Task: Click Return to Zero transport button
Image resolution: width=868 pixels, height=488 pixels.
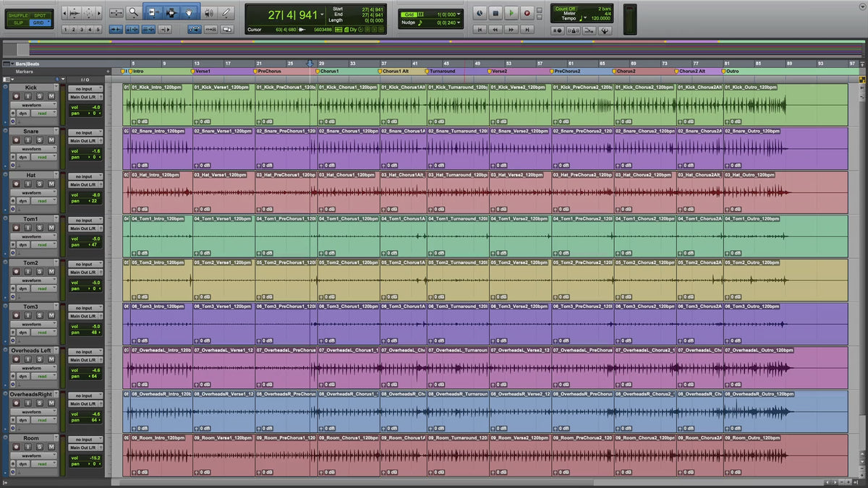Action: coord(480,30)
